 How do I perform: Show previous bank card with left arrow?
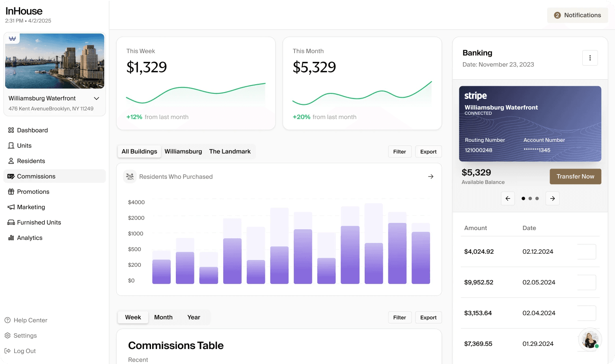click(508, 199)
